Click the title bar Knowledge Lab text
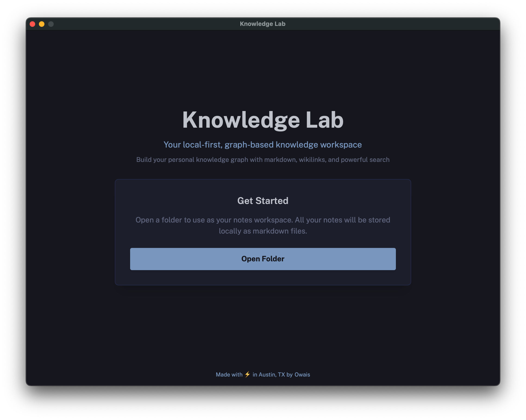The height and width of the screenshot is (420, 526). pos(263,24)
